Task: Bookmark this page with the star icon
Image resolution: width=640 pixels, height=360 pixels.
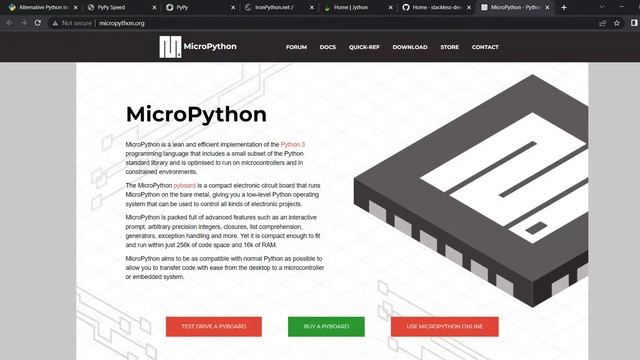Action: [x=617, y=23]
